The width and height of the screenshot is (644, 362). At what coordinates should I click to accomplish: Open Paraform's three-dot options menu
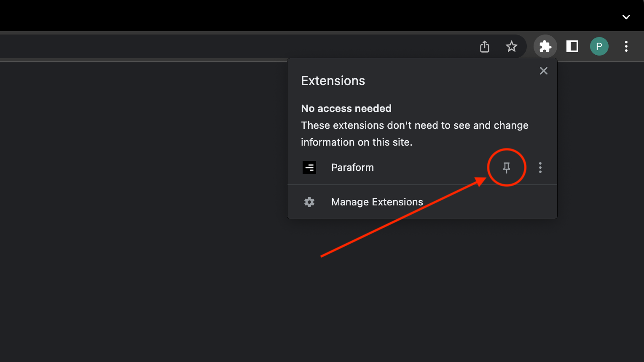click(x=540, y=167)
